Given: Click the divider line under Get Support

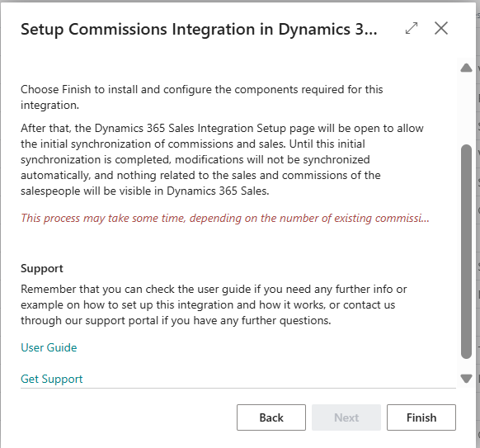Looking at the screenshot, I should tap(238, 388).
